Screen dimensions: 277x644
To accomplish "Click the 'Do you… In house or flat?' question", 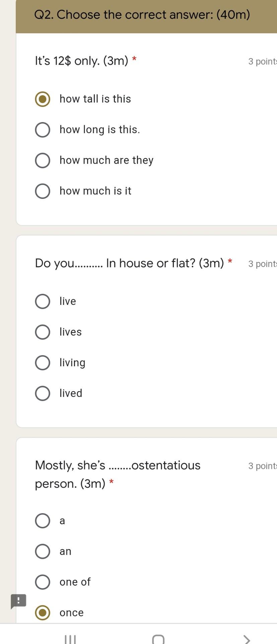I will [129, 263].
